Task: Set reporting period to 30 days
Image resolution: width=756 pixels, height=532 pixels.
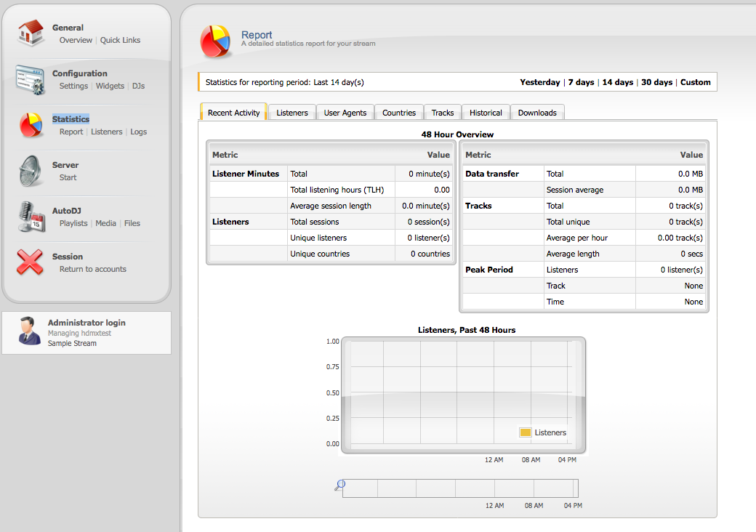Action: 656,82
